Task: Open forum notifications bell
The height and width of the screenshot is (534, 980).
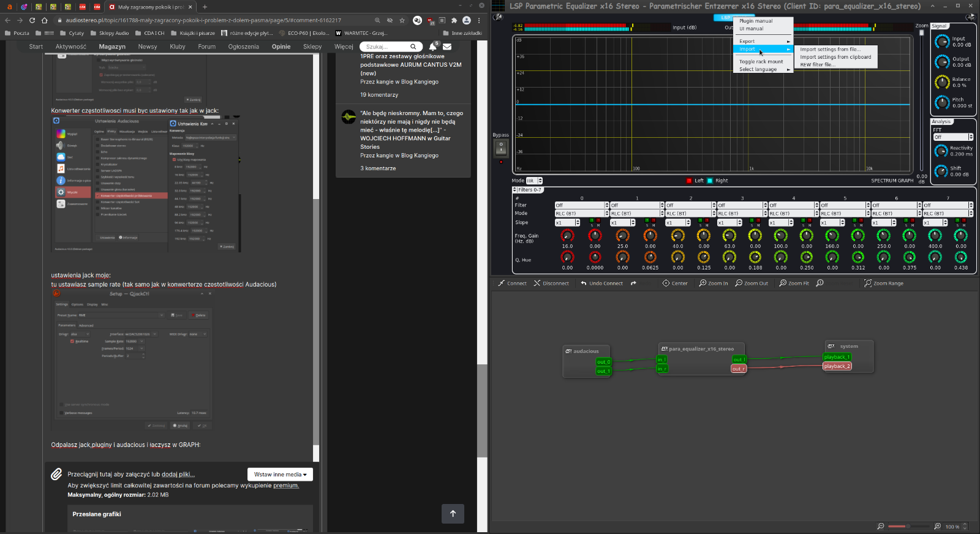Action: coord(433,47)
